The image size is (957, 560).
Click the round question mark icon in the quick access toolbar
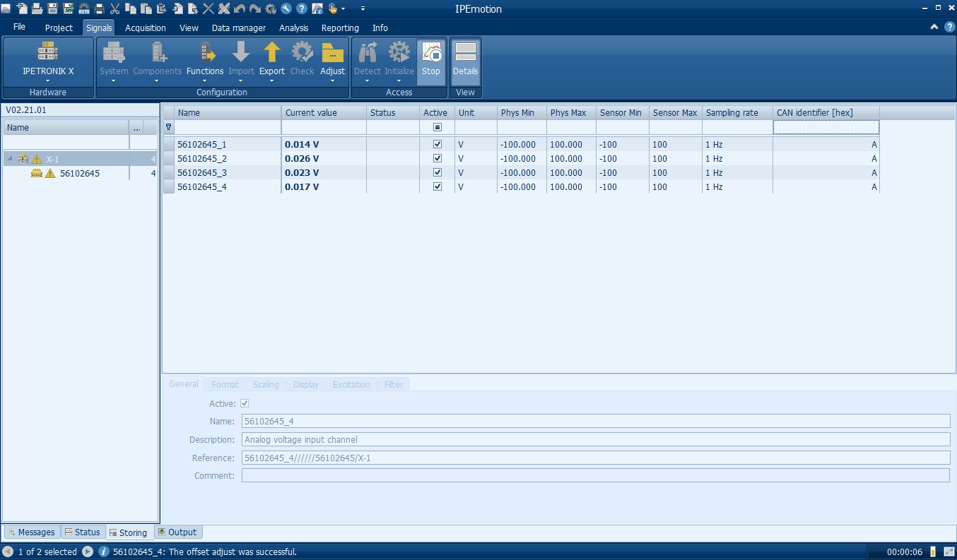click(x=301, y=8)
